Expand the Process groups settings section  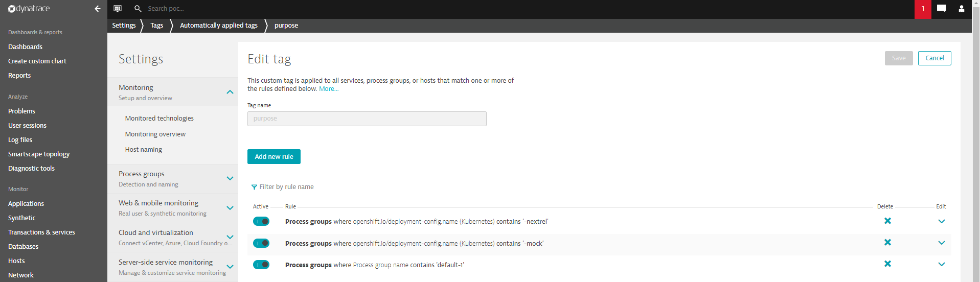click(x=173, y=178)
